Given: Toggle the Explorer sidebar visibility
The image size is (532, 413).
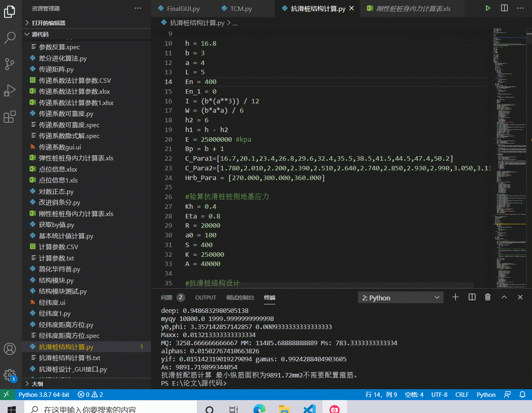Looking at the screenshot, I should 10,12.
